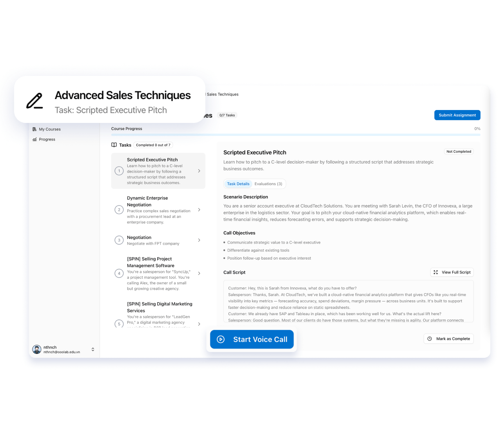This screenshot has height=433, width=504.
Task: Select the step 3 circle for Negotiation
Action: point(119,240)
